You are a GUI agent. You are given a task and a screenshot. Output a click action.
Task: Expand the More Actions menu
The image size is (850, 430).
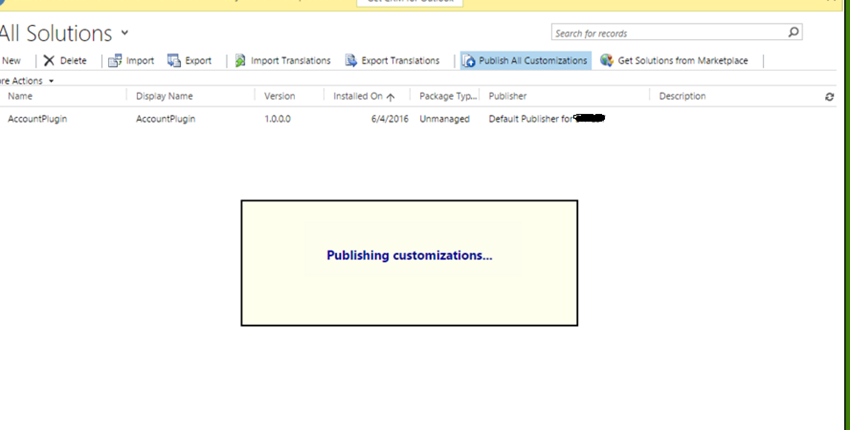27,81
